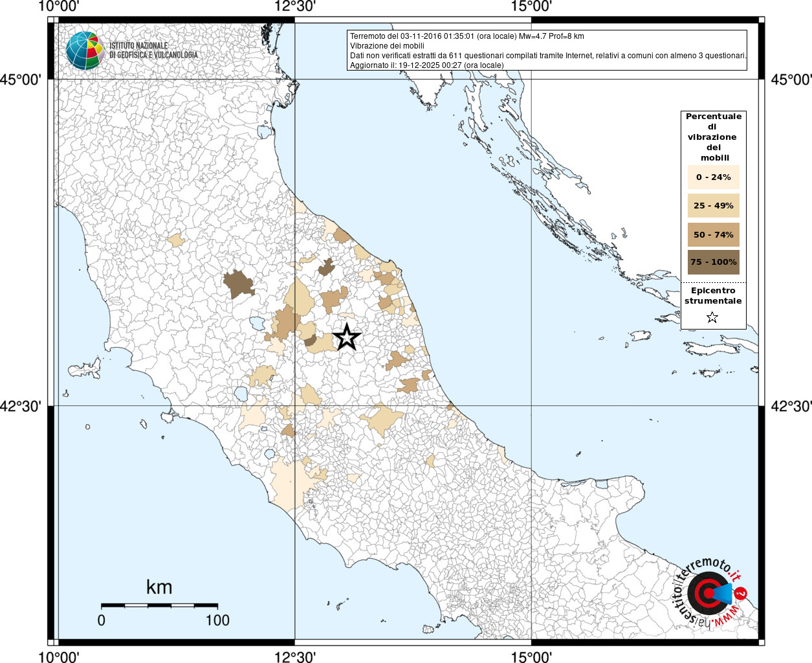The image size is (812, 663).
Task: Click the 'Percentuale di vibrazione dei mobili' legend title
Action: pyautogui.click(x=713, y=137)
